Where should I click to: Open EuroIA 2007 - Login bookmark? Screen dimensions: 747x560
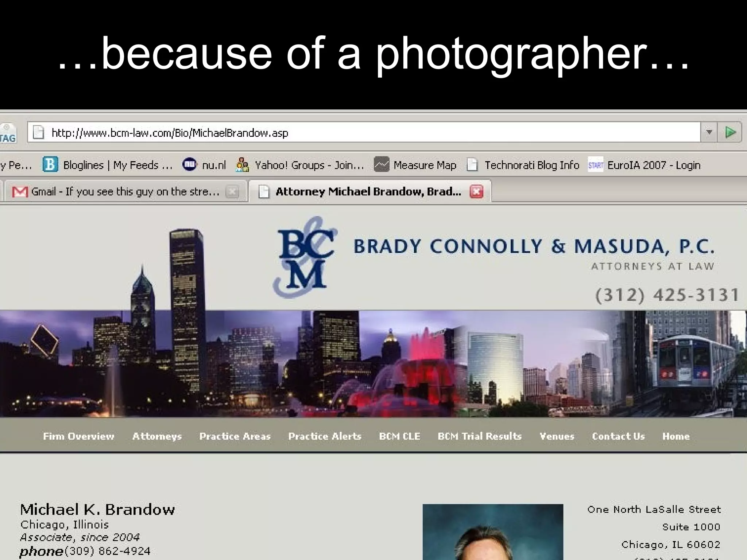click(645, 165)
